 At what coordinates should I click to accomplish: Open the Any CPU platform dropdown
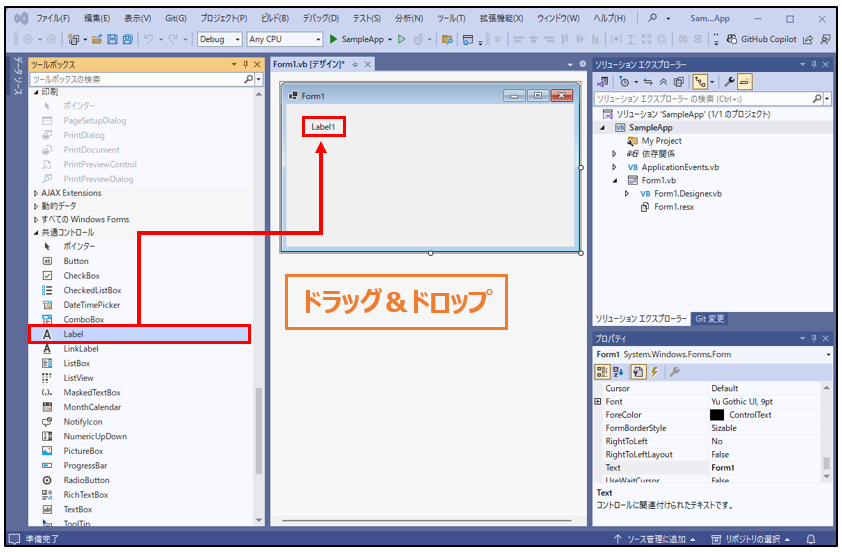(x=284, y=39)
